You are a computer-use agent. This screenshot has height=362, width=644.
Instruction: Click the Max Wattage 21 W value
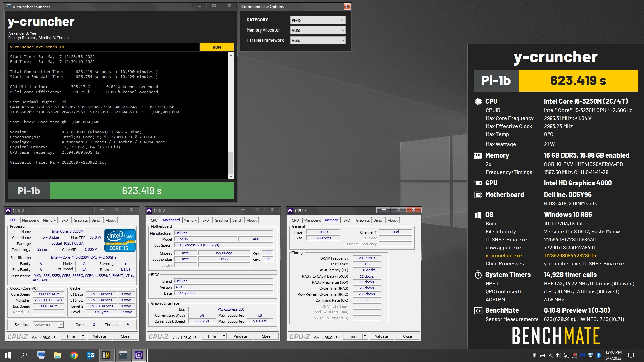click(x=549, y=144)
